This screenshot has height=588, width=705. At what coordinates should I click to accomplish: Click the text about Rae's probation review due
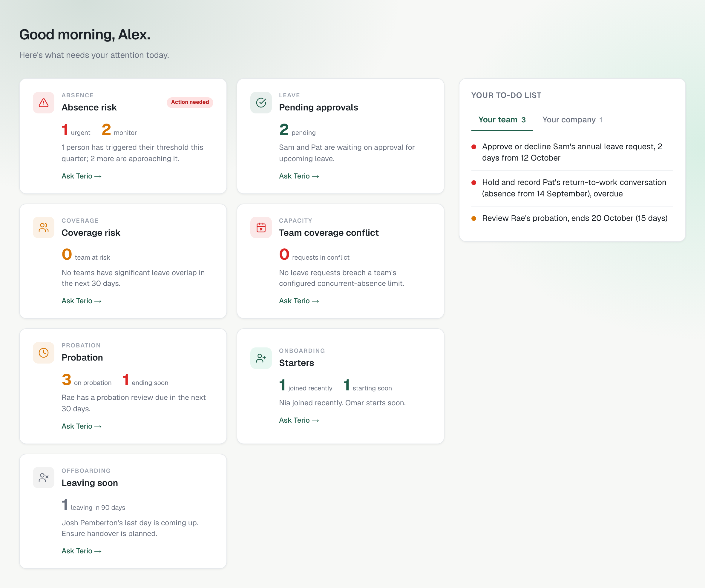tap(134, 403)
